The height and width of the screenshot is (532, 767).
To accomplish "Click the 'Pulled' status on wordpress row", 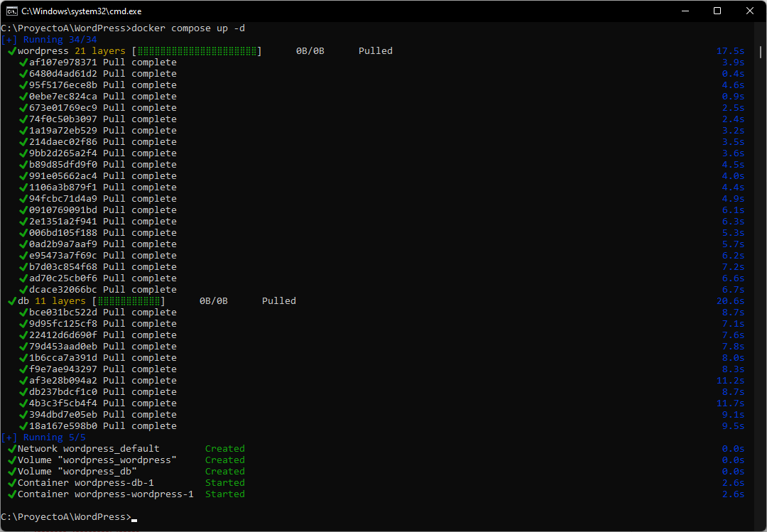I will point(376,51).
